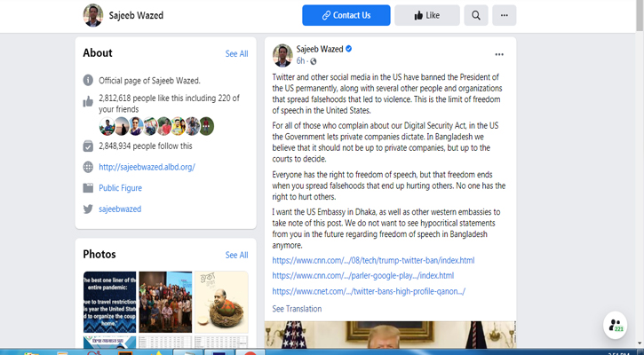This screenshot has height=355, width=644.
Task: Click the verified badge next to Sajeeb Wazed
Action: 349,49
